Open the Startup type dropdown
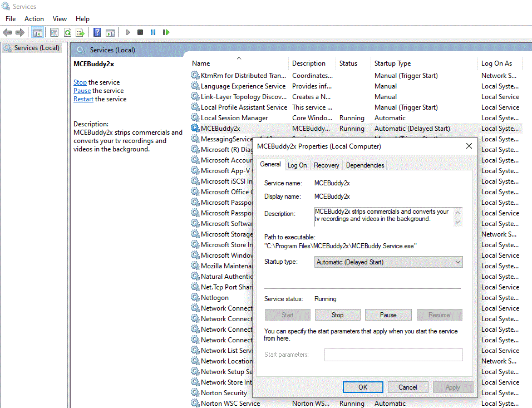 388,262
